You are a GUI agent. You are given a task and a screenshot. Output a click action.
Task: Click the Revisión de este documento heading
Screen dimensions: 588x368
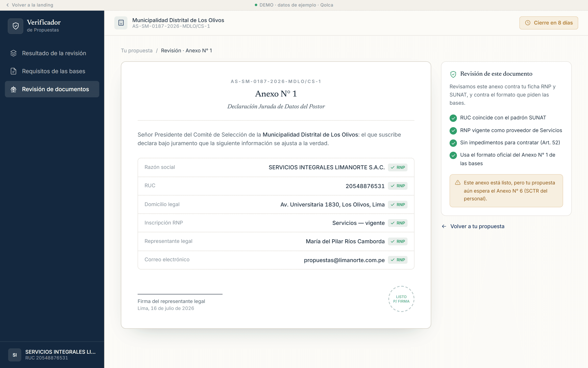[x=496, y=74]
